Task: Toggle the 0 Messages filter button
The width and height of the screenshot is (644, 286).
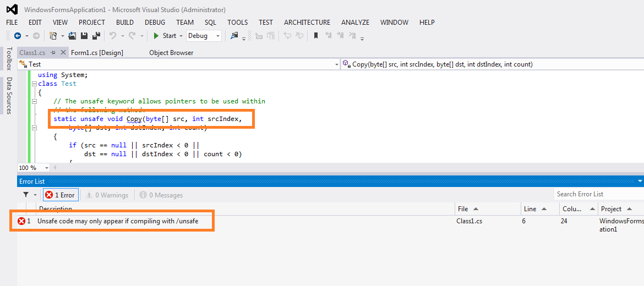Action: click(x=161, y=195)
